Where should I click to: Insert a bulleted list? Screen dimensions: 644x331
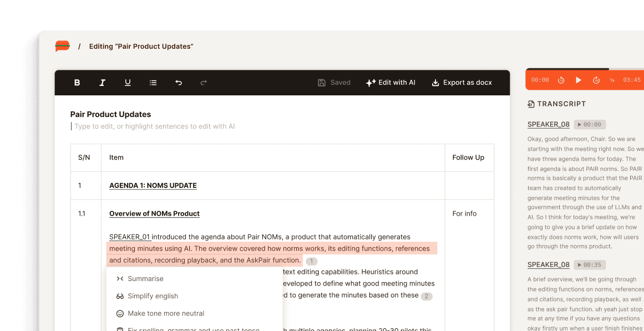[153, 83]
